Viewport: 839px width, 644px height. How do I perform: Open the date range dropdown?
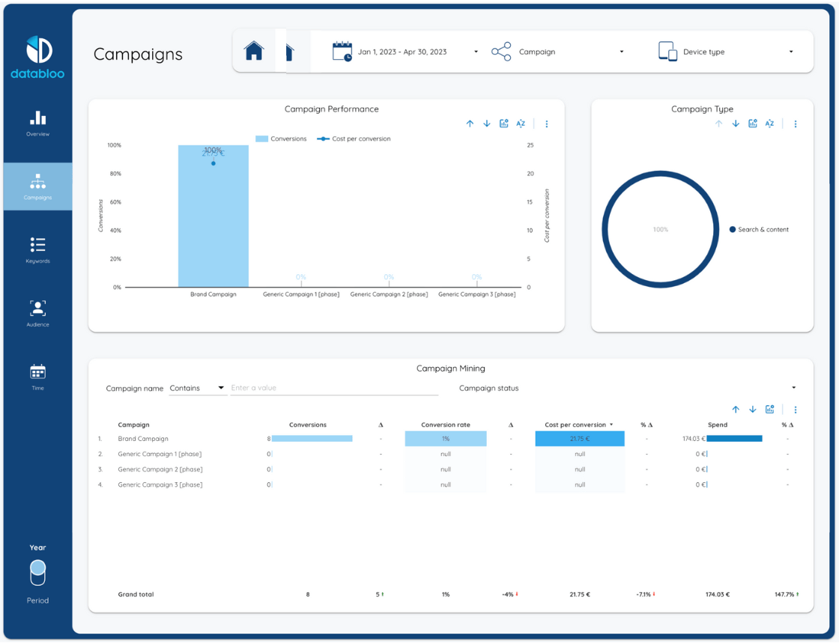(405, 52)
